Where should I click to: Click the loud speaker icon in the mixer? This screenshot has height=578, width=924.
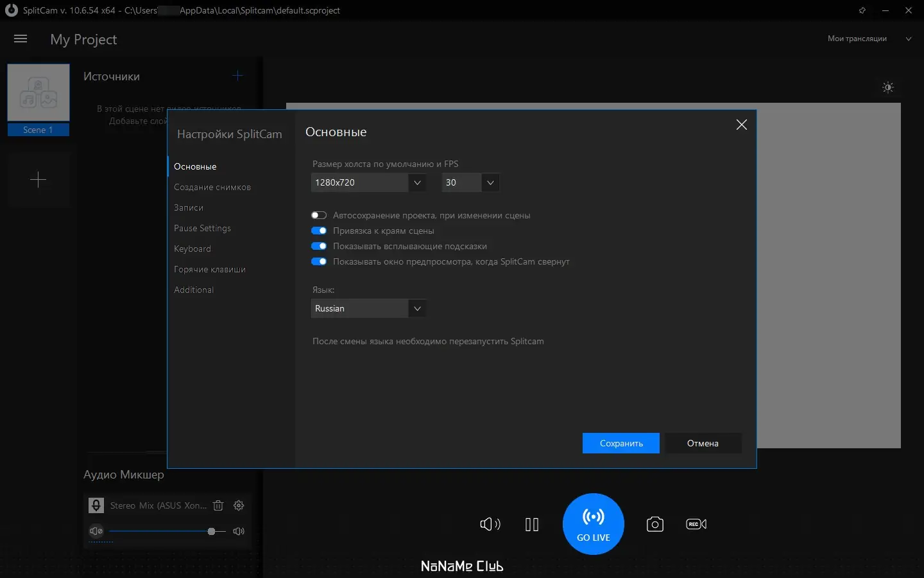[x=239, y=531]
